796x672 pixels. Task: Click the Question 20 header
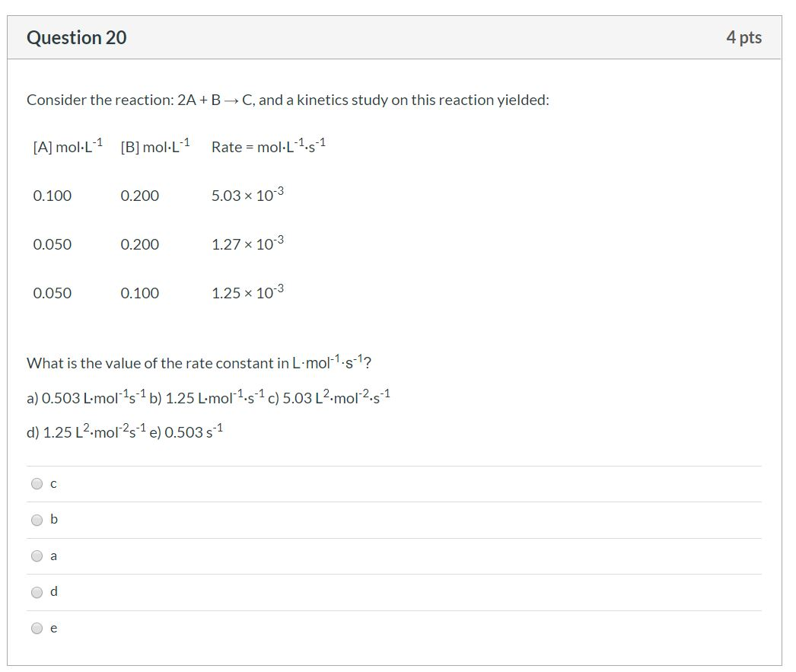coord(76,37)
